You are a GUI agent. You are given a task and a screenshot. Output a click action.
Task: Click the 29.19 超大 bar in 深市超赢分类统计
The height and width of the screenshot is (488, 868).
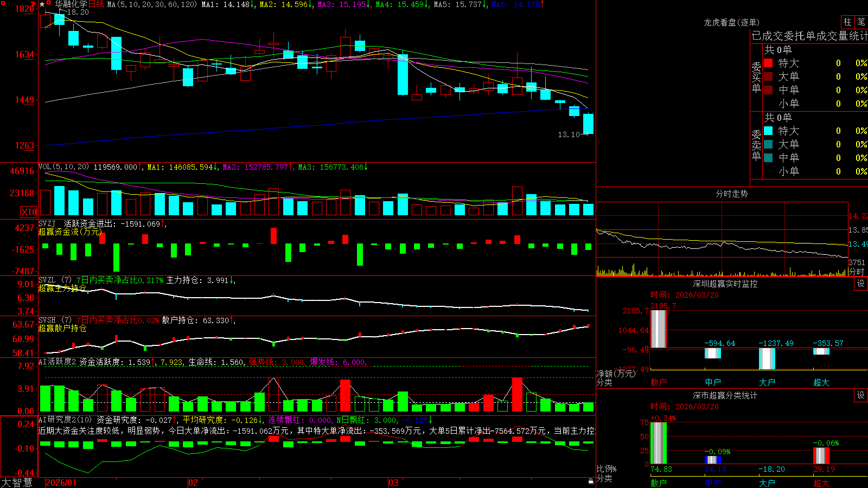[x=821, y=456]
